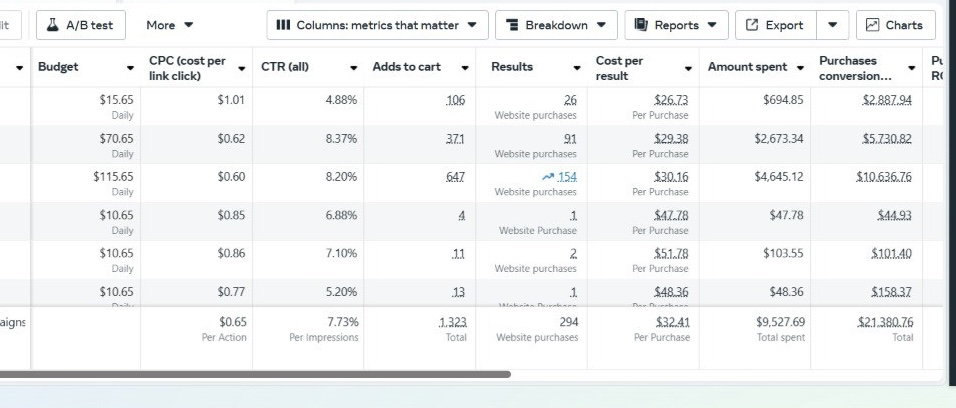Open Amount spent column dropdown arrow
The image size is (956, 408).
coord(799,68)
